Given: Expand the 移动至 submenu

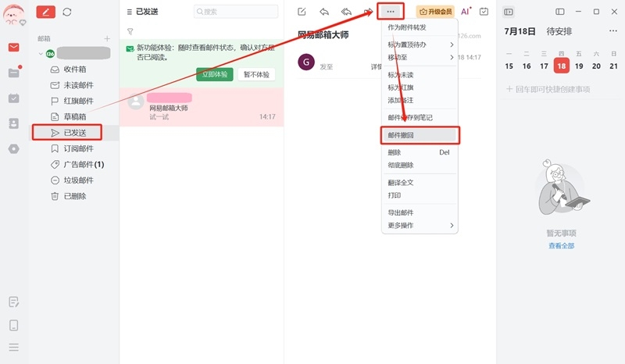Looking at the screenshot, I should tap(420, 57).
